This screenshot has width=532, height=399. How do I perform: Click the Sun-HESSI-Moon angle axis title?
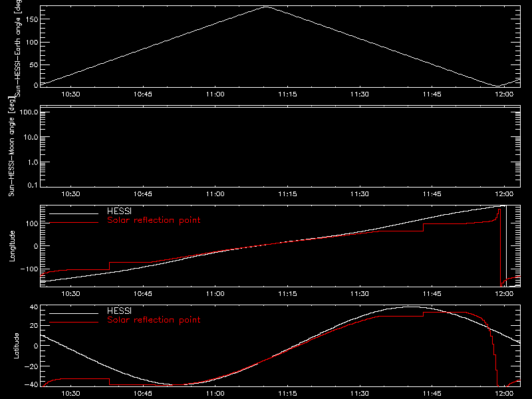coord(12,146)
